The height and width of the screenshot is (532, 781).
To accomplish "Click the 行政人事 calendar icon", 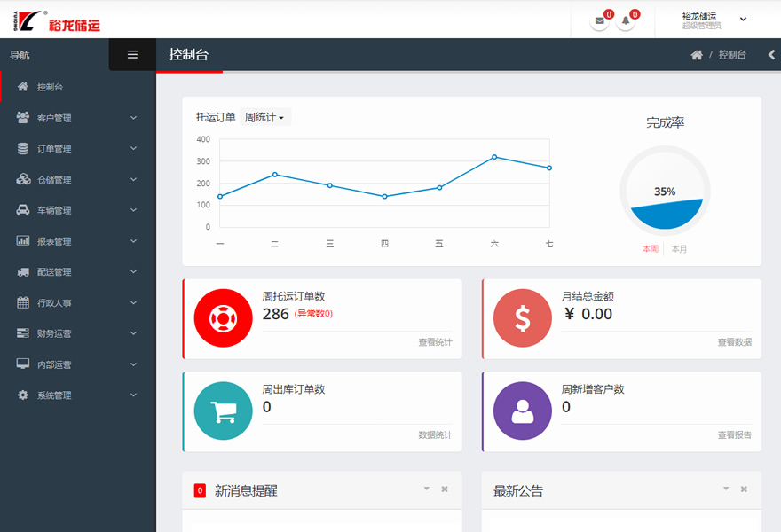I will click(x=23, y=302).
